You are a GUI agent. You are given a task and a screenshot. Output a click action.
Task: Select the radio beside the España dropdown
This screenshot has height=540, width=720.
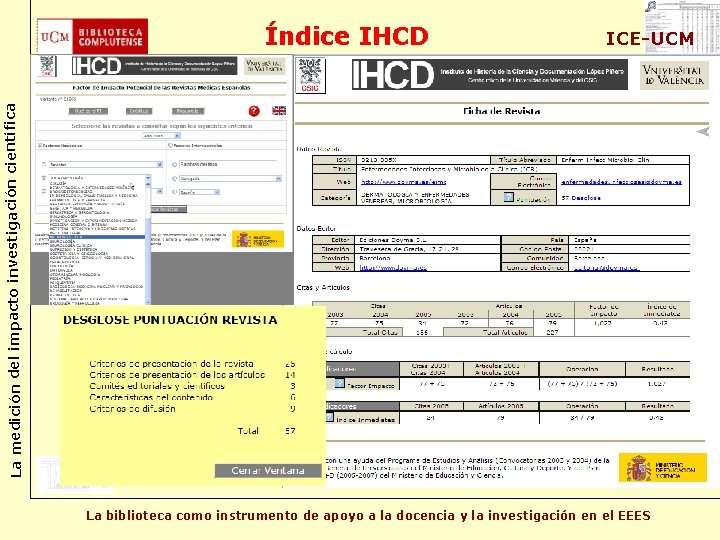coord(174,192)
